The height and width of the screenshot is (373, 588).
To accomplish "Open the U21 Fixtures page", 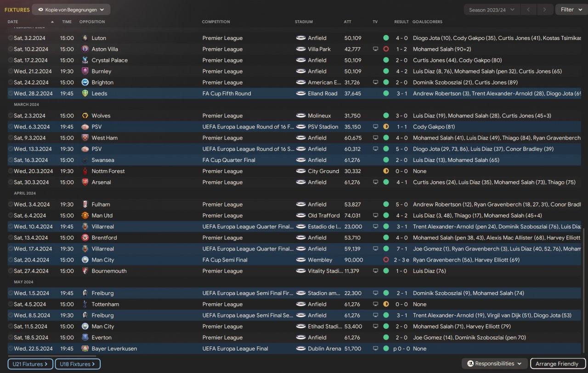I will [30, 364].
